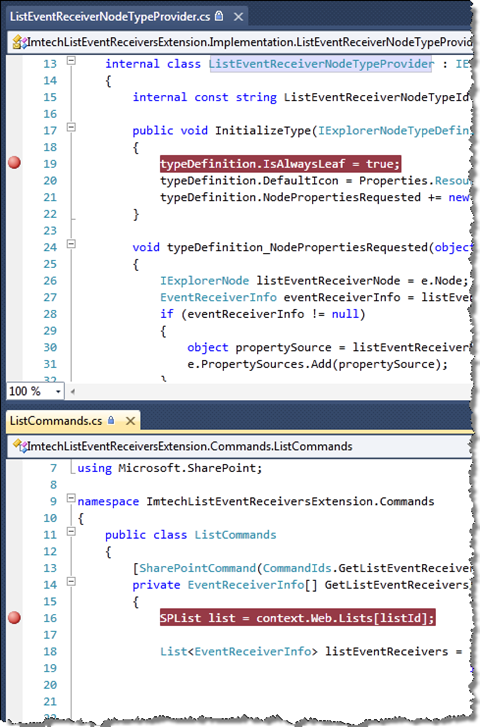This screenshot has width=480, height=727.
Task: Click the 'if (eventReceiverInfo != null)' line
Action: [262, 314]
